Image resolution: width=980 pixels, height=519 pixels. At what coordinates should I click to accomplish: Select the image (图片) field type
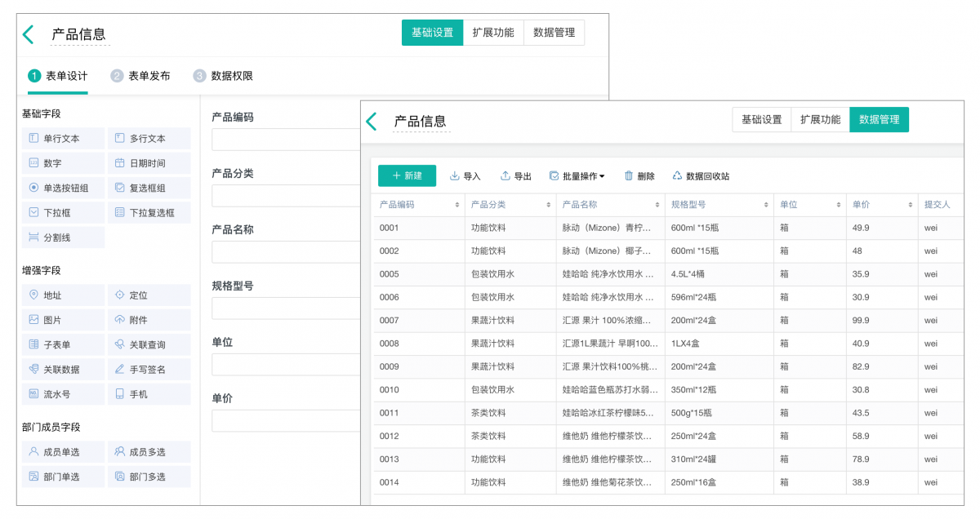coord(63,320)
